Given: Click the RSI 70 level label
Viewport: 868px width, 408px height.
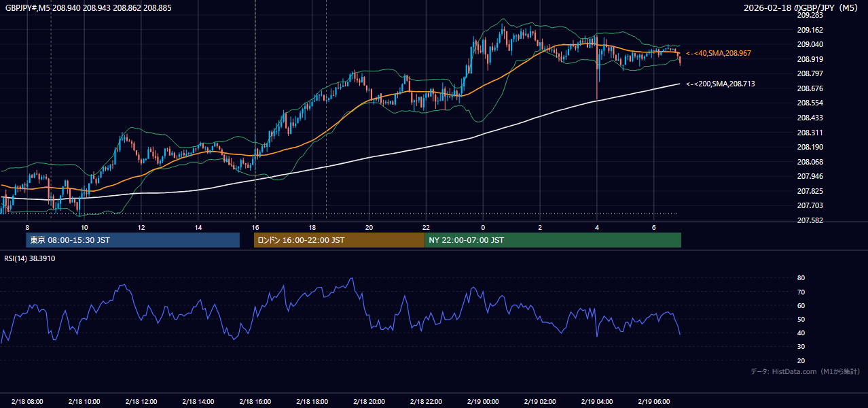Looking at the screenshot, I should [x=801, y=292].
